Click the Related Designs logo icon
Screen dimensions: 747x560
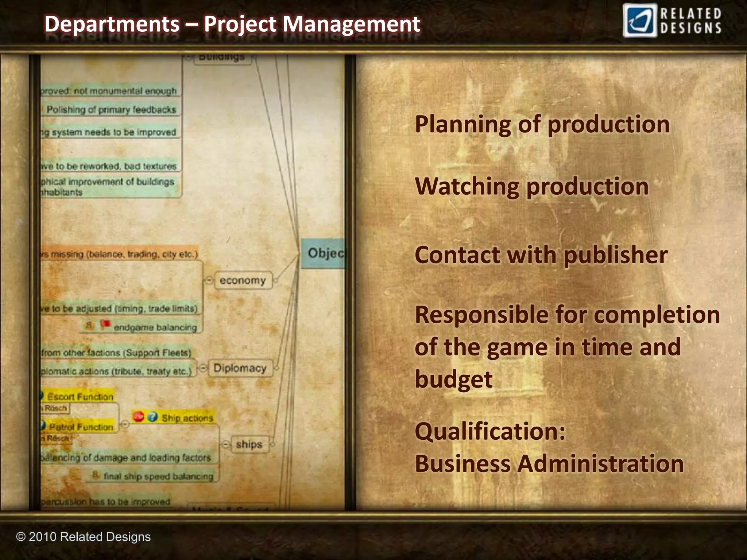point(640,21)
